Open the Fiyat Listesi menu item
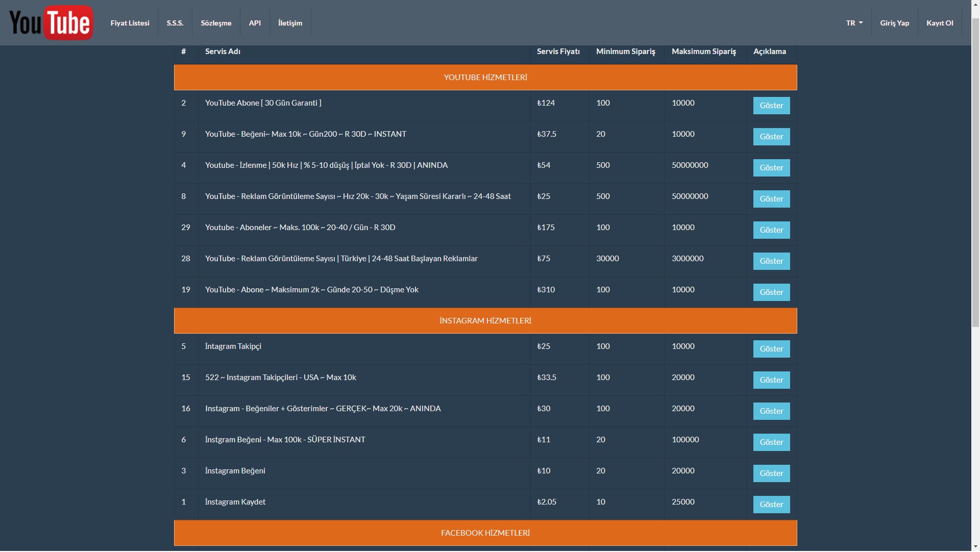 (130, 23)
